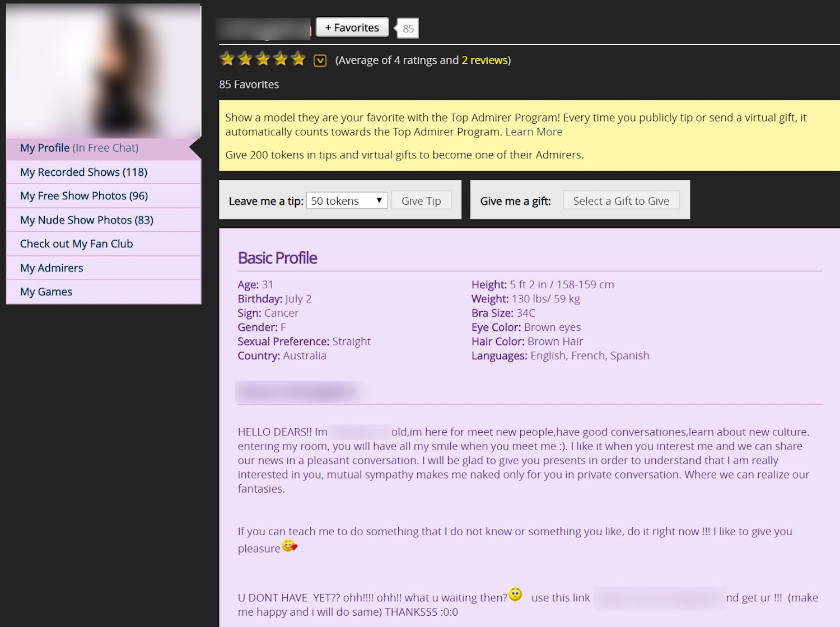Screen dimensions: 840x627
Task: Click the blurred profile picture thumbnail
Action: pyautogui.click(x=104, y=71)
